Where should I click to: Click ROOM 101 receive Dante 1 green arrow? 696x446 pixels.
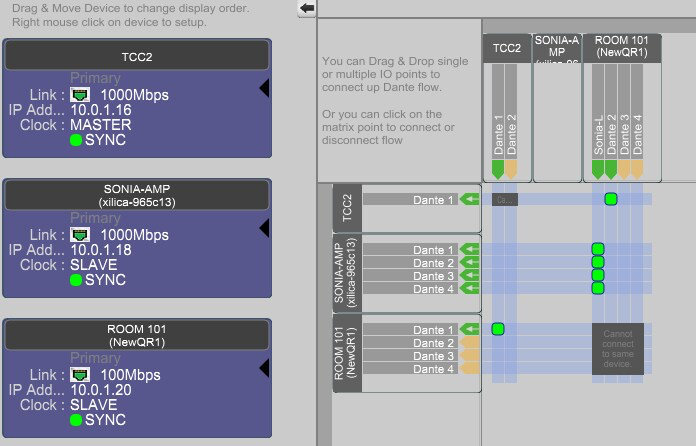tap(470, 329)
